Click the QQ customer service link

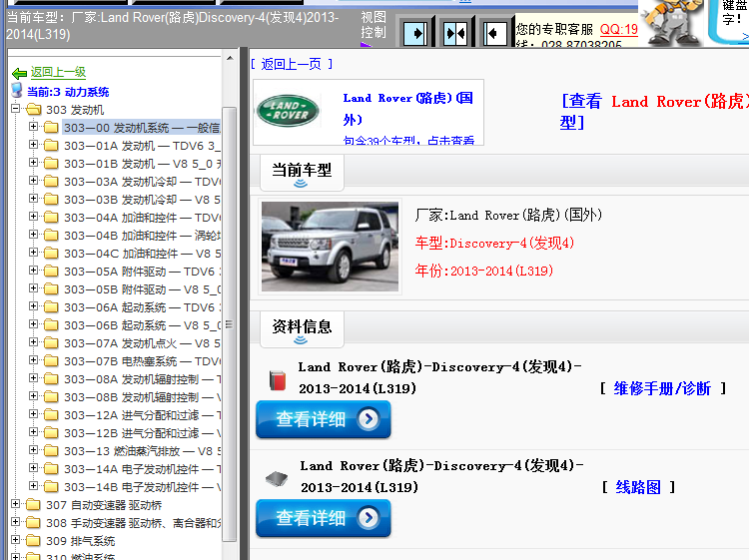pyautogui.click(x=619, y=29)
